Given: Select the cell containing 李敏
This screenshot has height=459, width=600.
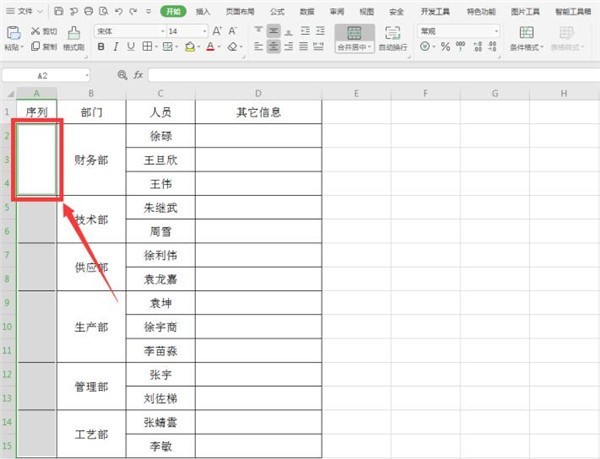Looking at the screenshot, I should [160, 446].
